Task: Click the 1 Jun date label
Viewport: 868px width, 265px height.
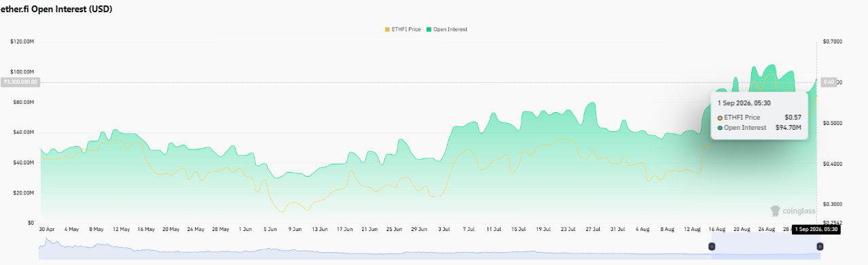Action: (246, 230)
